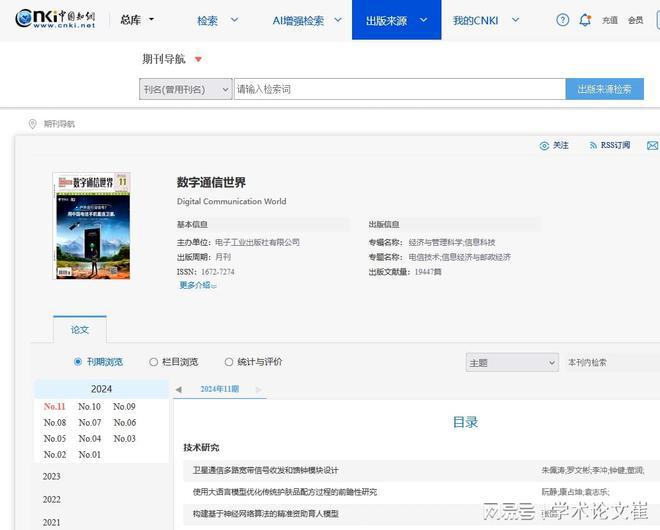Open the 主题 dropdown for in-journal search
Viewport: 660px width, 530px height.
click(x=512, y=362)
